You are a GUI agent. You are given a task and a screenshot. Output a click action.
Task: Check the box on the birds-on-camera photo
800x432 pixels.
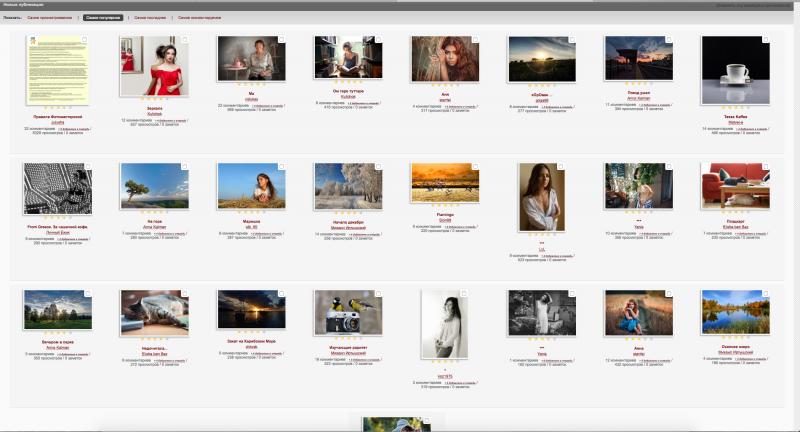pos(378,293)
